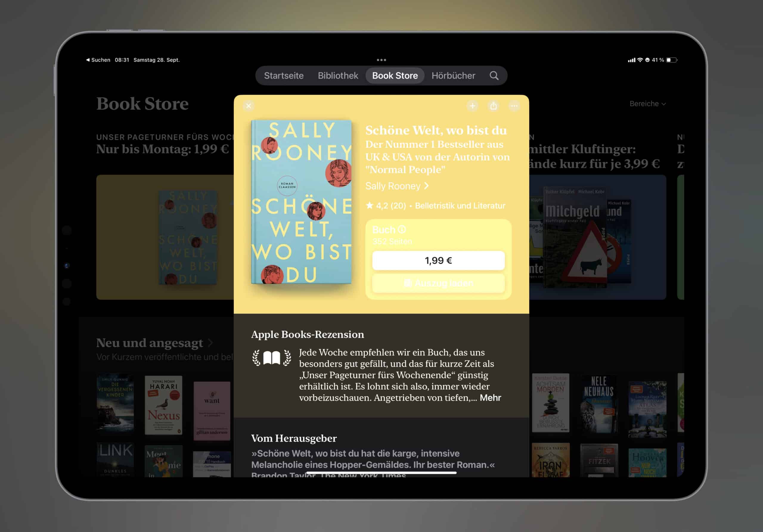Open Neu und angesagt section chevron
This screenshot has width=763, height=532.
pyautogui.click(x=210, y=343)
